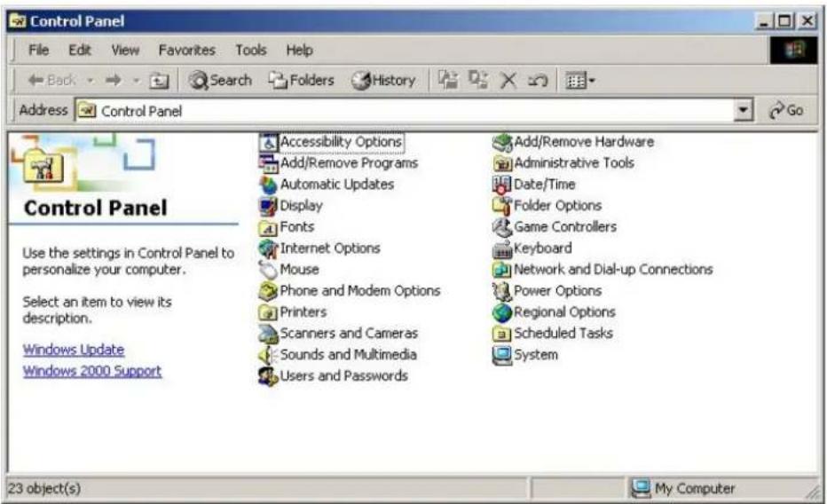Click the Move To toolbar icon
This screenshot has width=827, height=504.
pos(448,80)
